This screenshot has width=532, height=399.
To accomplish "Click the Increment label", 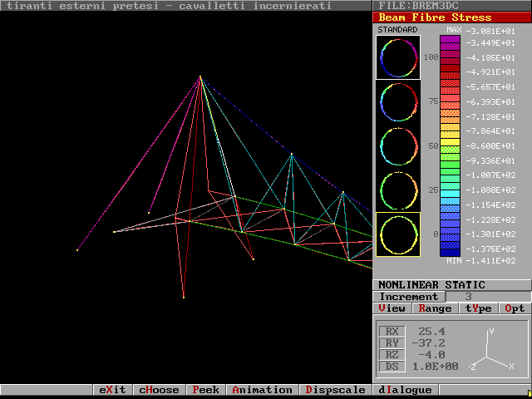I will coord(408,297).
